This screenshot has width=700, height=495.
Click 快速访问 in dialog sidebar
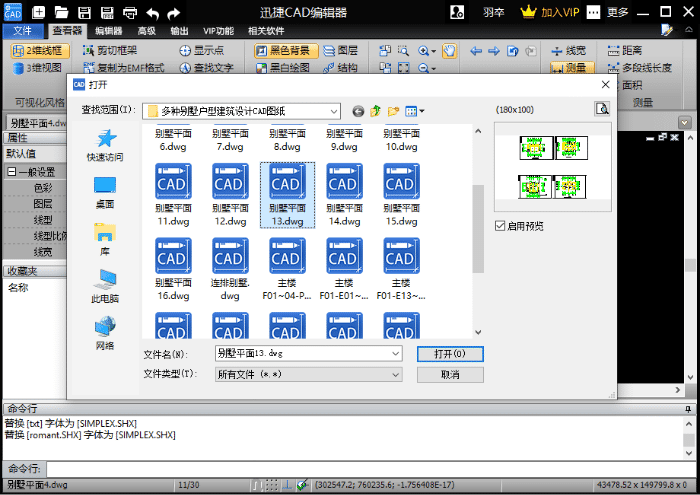coord(105,145)
